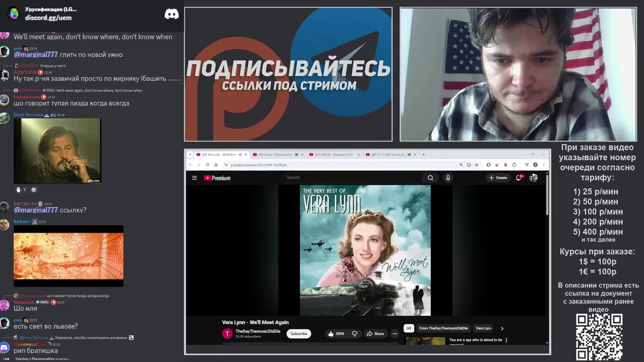Reload the YouTube page

pos(207,164)
